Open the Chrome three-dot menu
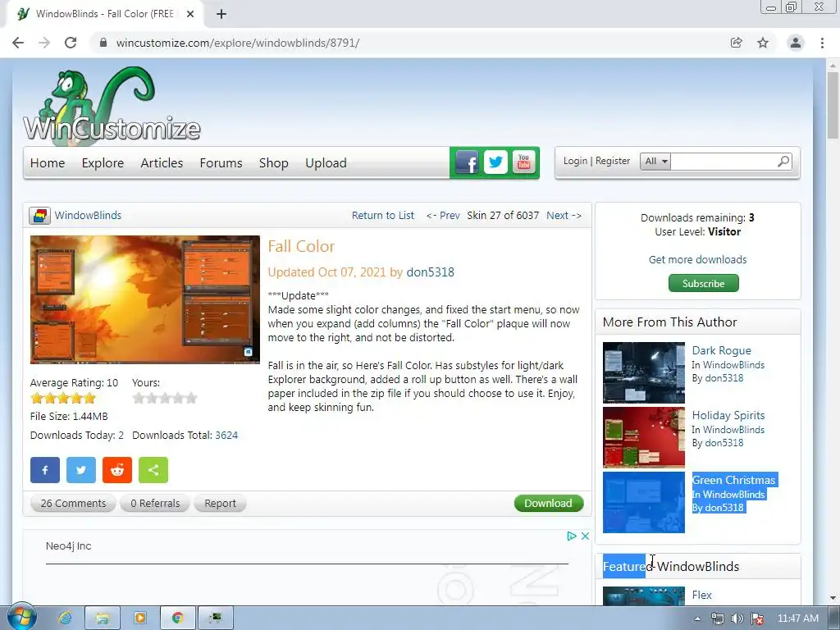Image resolution: width=840 pixels, height=630 pixels. coord(822,43)
